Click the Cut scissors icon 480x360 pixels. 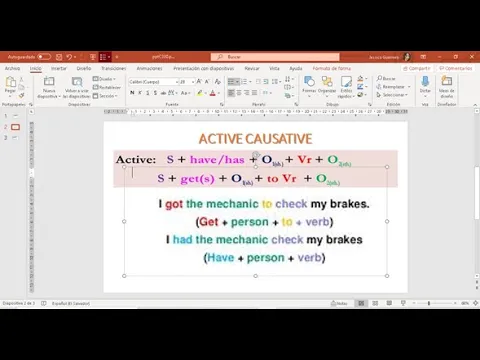click(x=22, y=79)
